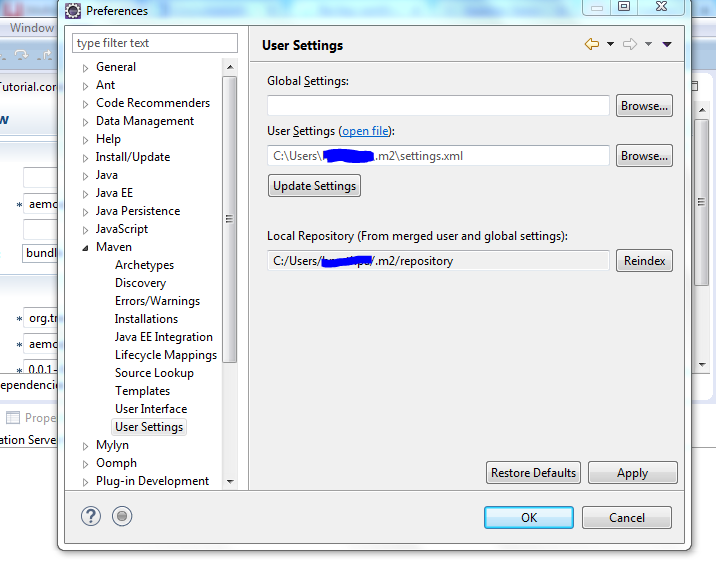Browse for Global Settings file
Viewport: 716px width, 576px height.
[644, 106]
